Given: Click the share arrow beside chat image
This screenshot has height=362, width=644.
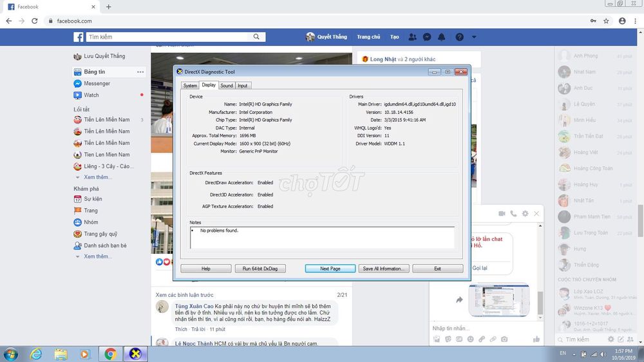Looking at the screenshot, I should [459, 300].
